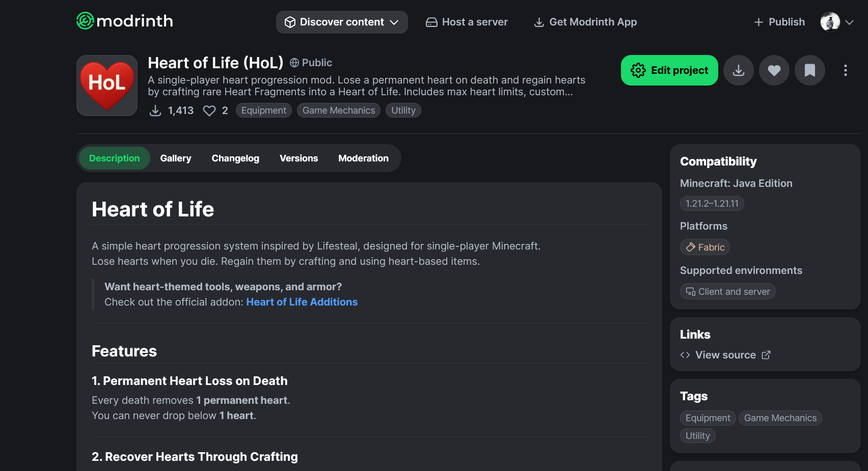Click the Edit project button
This screenshot has width=868, height=471.
pos(669,70)
